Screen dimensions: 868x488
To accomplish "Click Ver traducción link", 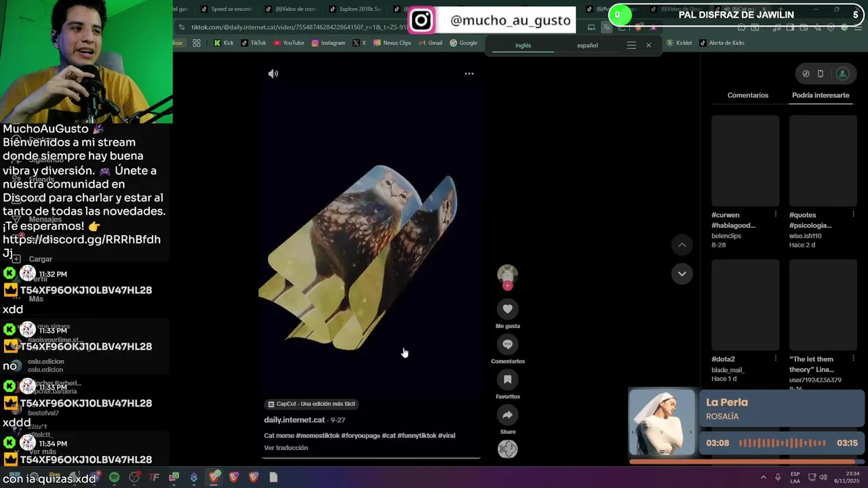I will [285, 448].
